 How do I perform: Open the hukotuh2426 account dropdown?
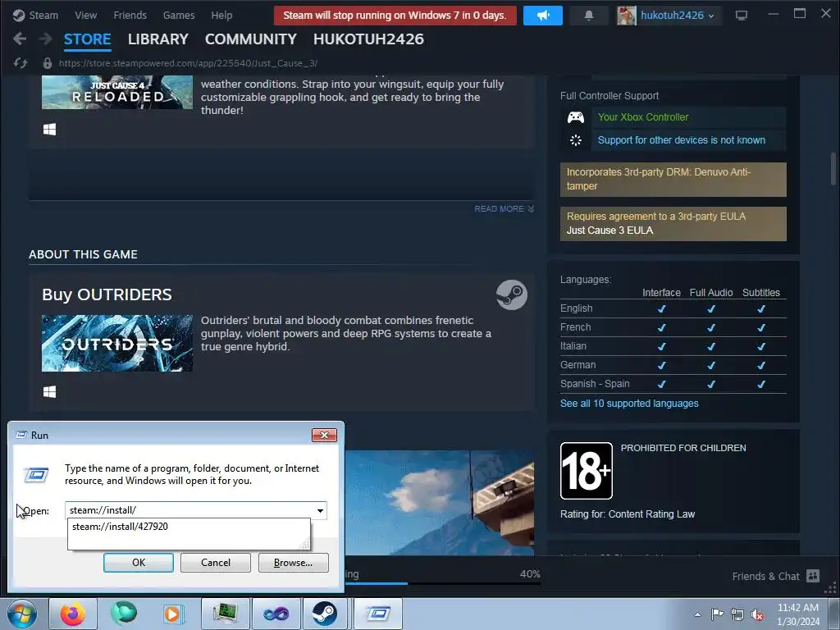tap(677, 15)
